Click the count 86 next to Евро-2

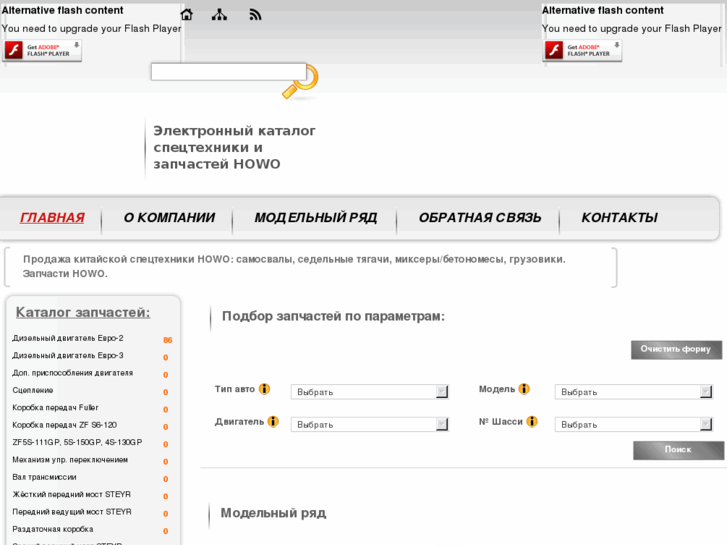(x=167, y=340)
